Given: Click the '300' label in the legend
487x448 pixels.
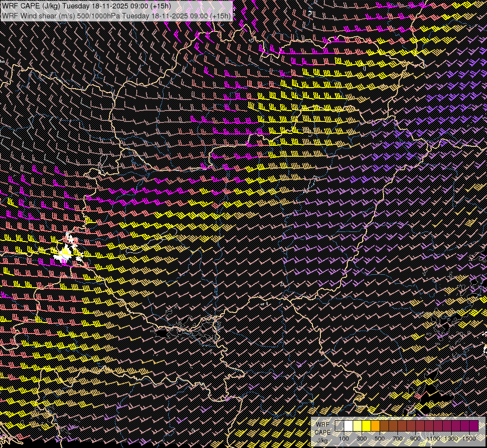Looking at the screenshot, I should tap(362, 439).
